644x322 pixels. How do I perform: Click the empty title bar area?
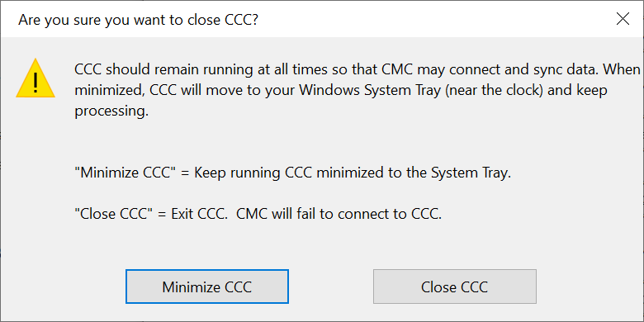431,19
